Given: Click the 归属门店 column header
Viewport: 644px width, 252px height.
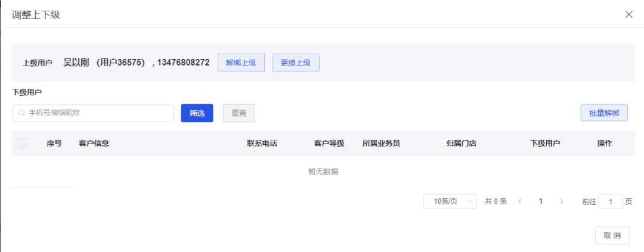Looking at the screenshot, I should (x=461, y=144).
